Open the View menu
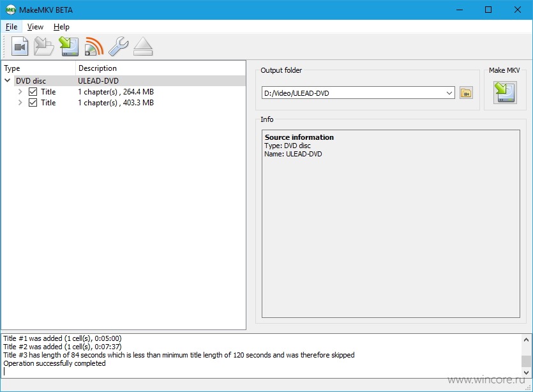533x392 pixels. click(35, 27)
